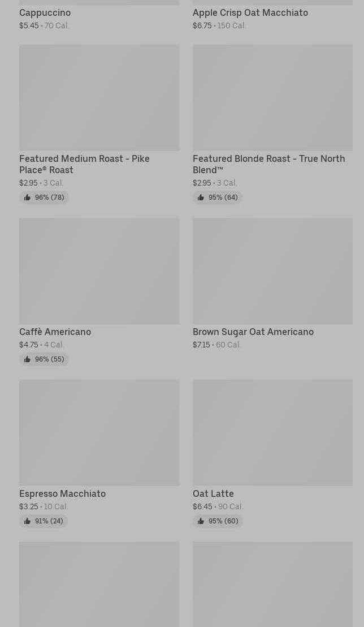Screen dimensions: 364x627
Task: Click thumbs-up icon under Oat Latte
Action: (201, 521)
